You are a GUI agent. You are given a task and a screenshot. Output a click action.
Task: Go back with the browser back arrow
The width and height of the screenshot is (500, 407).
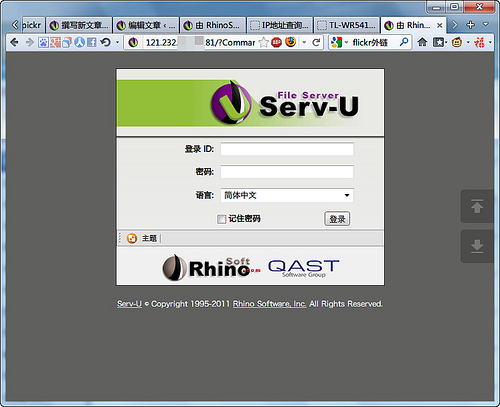[x=14, y=42]
